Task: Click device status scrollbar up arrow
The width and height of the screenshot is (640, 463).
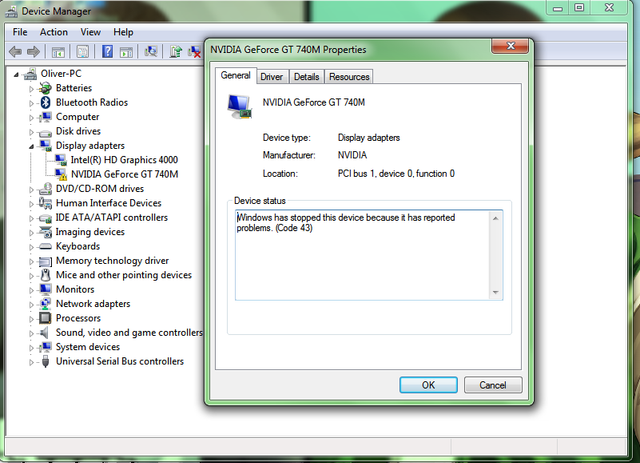Action: pos(496,218)
